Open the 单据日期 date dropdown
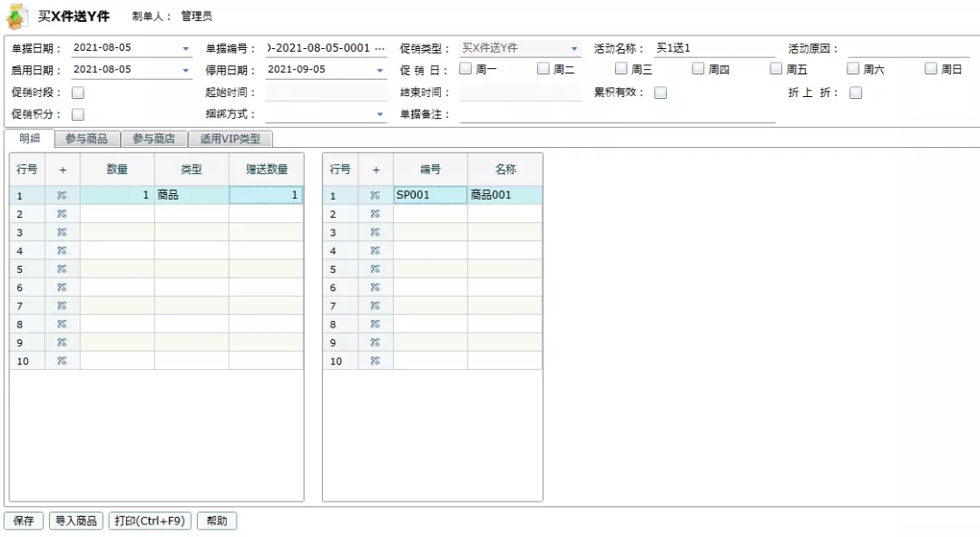980x537 pixels. (186, 49)
